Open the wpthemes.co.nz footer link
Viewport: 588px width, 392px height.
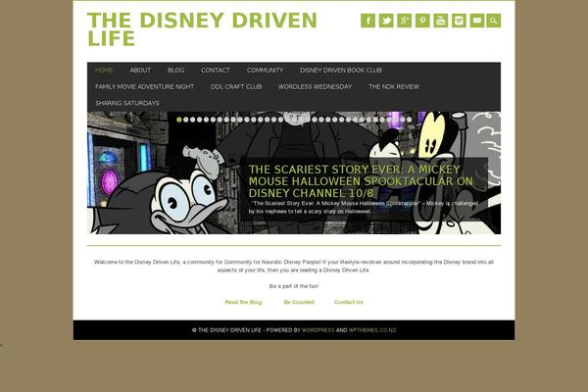tap(372, 330)
